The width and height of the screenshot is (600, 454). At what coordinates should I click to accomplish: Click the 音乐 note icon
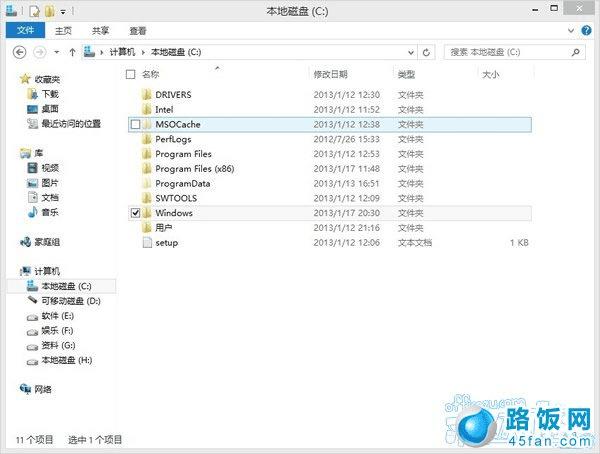click(33, 212)
